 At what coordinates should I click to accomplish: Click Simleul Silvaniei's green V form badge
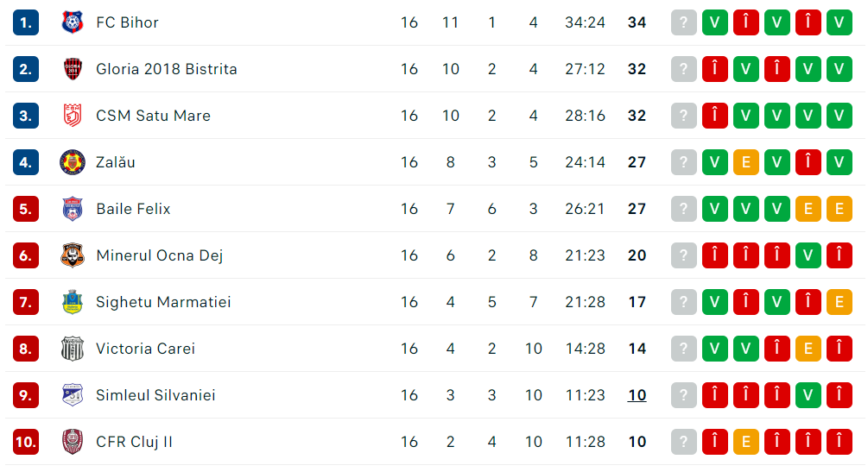(808, 395)
